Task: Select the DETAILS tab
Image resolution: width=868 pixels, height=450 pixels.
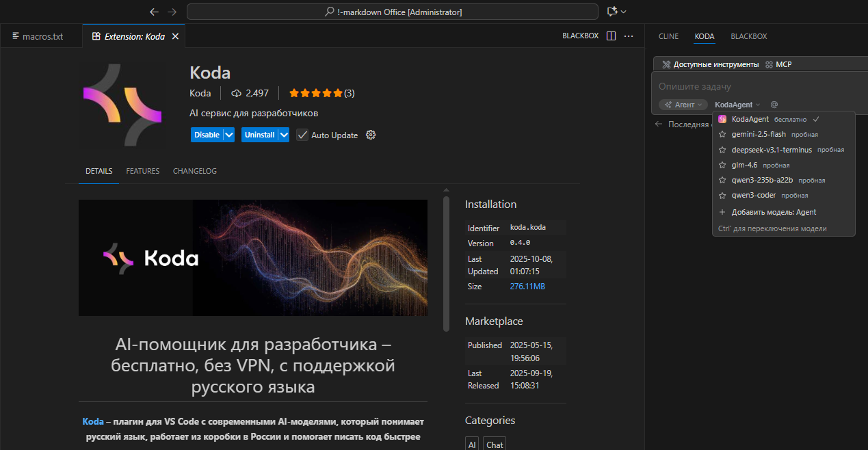Action: pyautogui.click(x=99, y=171)
